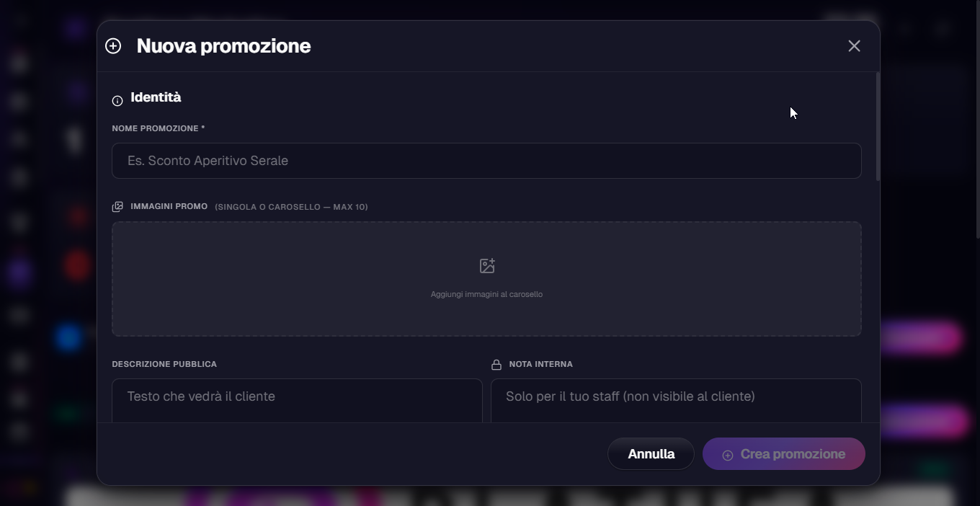The height and width of the screenshot is (506, 980).
Task: Click the plus-circle icon beside Nuova promozione title
Action: [113, 46]
